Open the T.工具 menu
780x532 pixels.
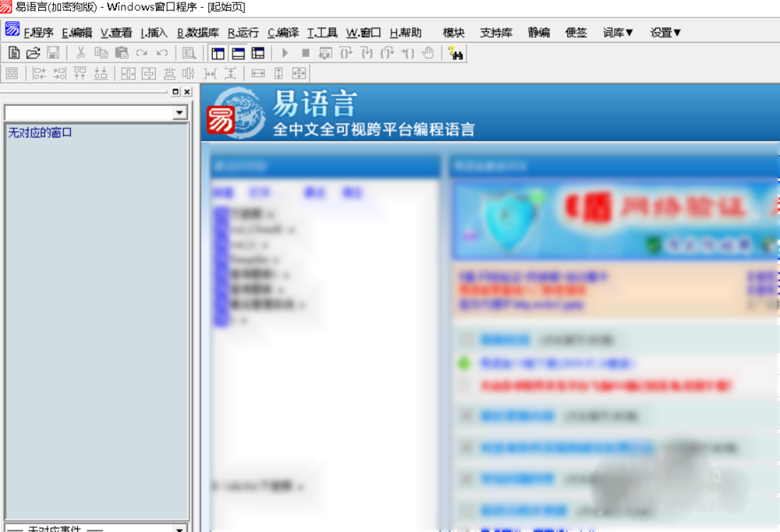point(322,33)
